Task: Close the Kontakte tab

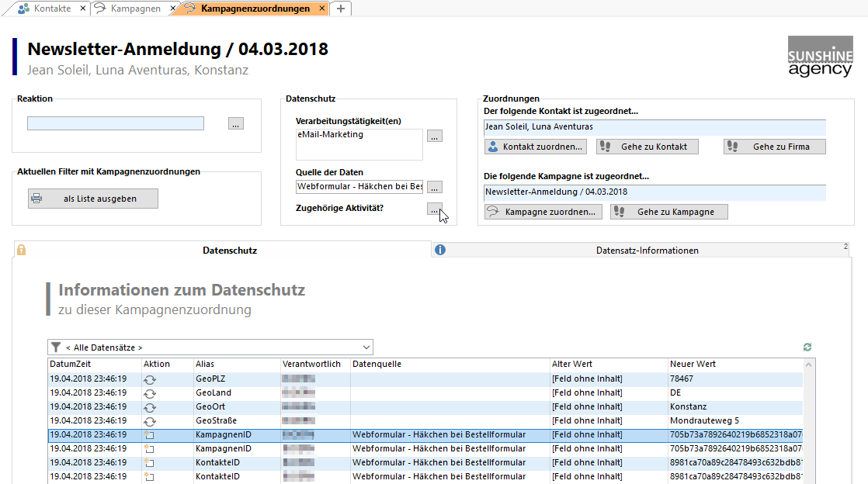Action: point(83,9)
